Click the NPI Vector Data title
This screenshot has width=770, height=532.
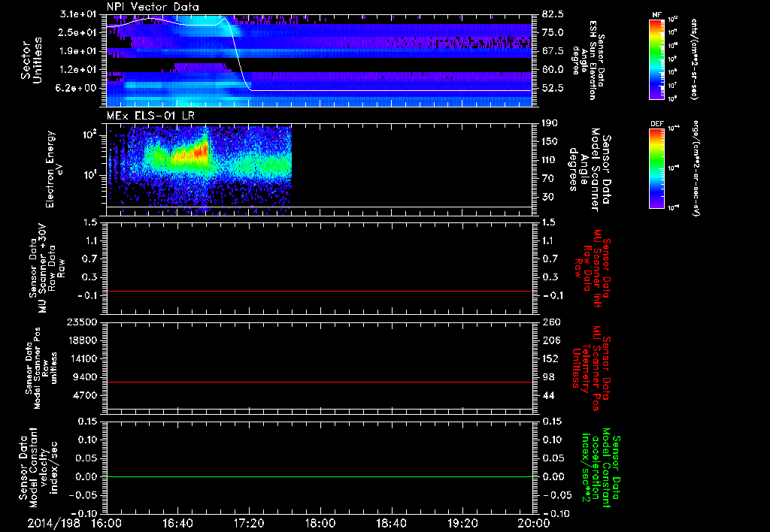tap(153, 7)
